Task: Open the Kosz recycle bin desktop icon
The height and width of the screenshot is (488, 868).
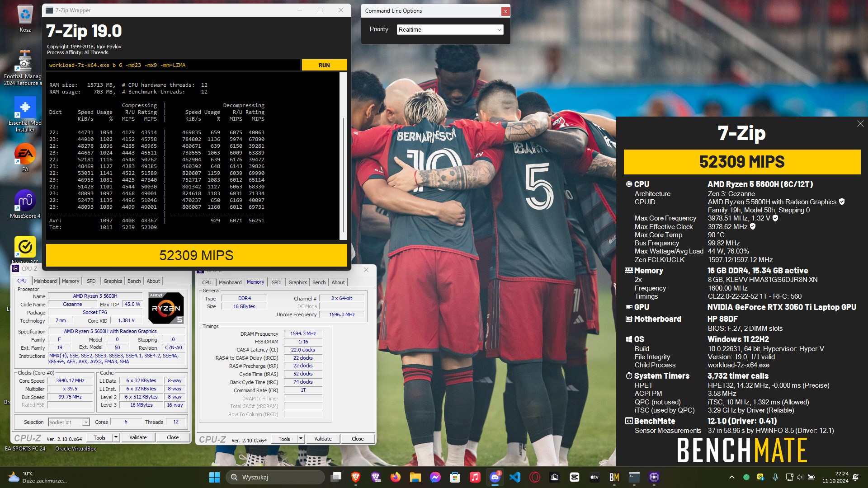Action: click(x=25, y=19)
